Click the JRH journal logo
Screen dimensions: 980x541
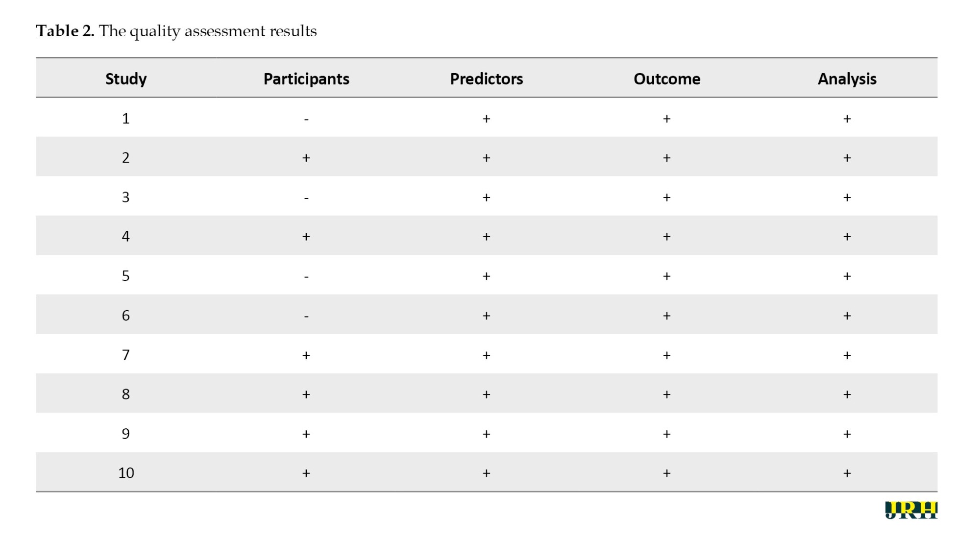(x=911, y=510)
